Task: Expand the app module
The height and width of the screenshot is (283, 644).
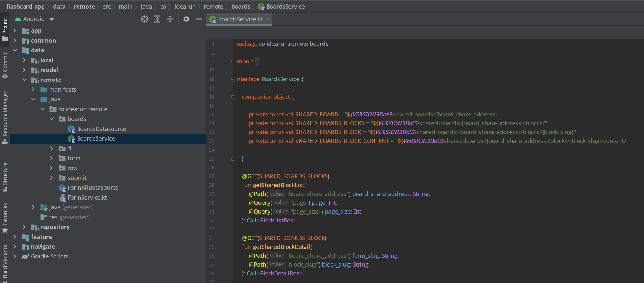Action: coord(15,31)
